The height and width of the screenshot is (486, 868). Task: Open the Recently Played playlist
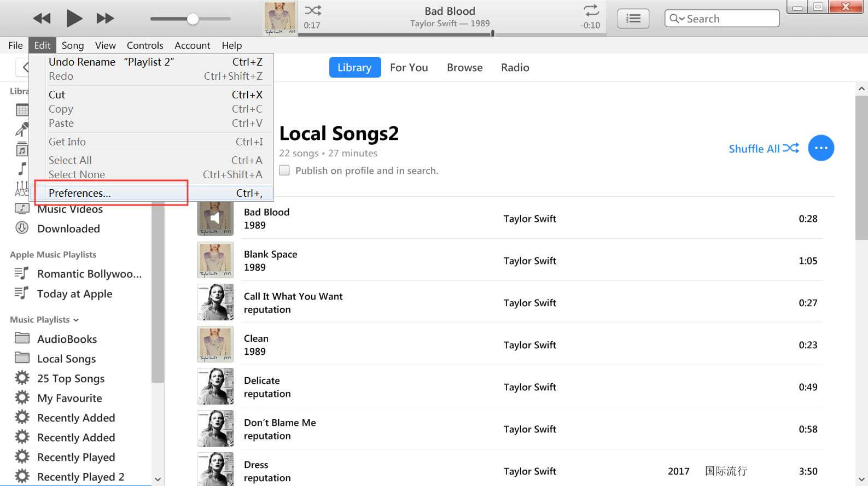76,457
